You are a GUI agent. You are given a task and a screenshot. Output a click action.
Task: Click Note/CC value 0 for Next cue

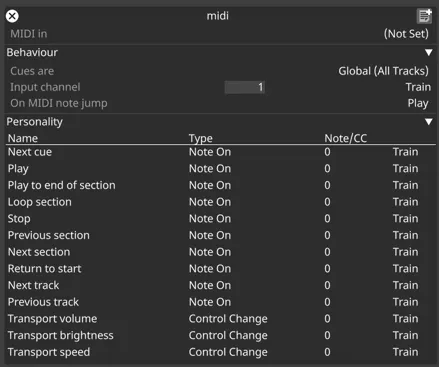(327, 152)
